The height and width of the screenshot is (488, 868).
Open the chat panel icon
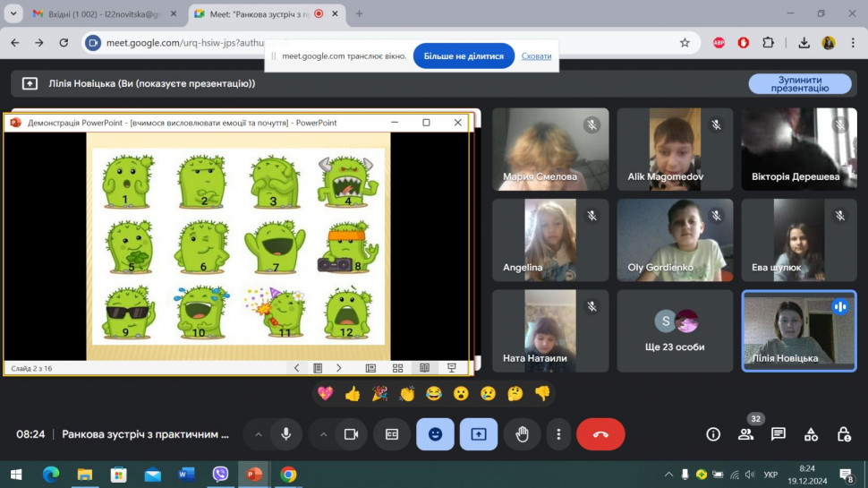click(779, 434)
